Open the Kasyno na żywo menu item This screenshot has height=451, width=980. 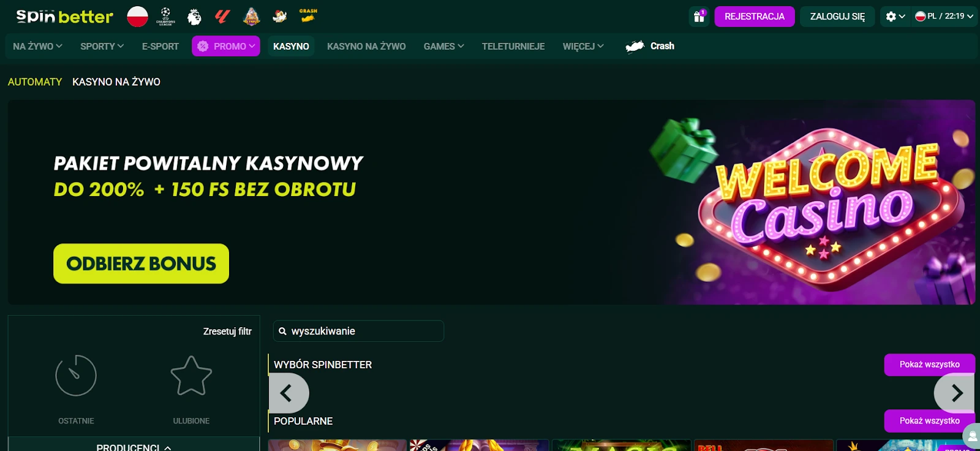click(x=366, y=46)
